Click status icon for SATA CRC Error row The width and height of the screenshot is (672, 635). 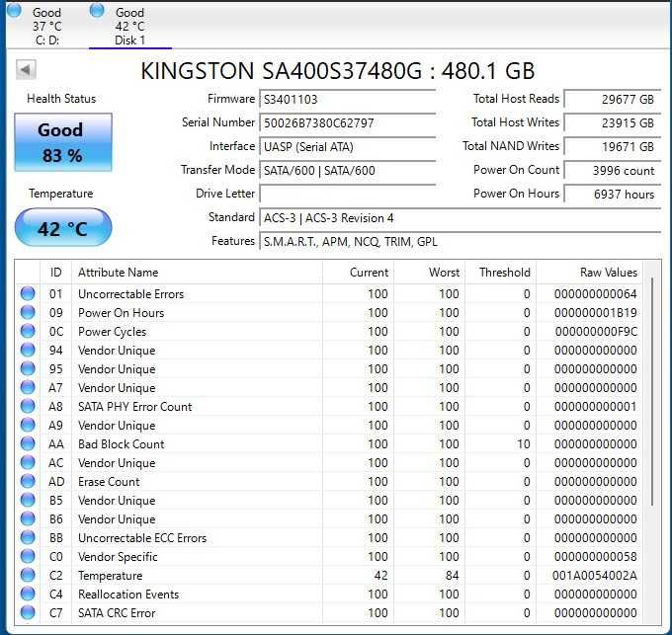pyautogui.click(x=28, y=612)
